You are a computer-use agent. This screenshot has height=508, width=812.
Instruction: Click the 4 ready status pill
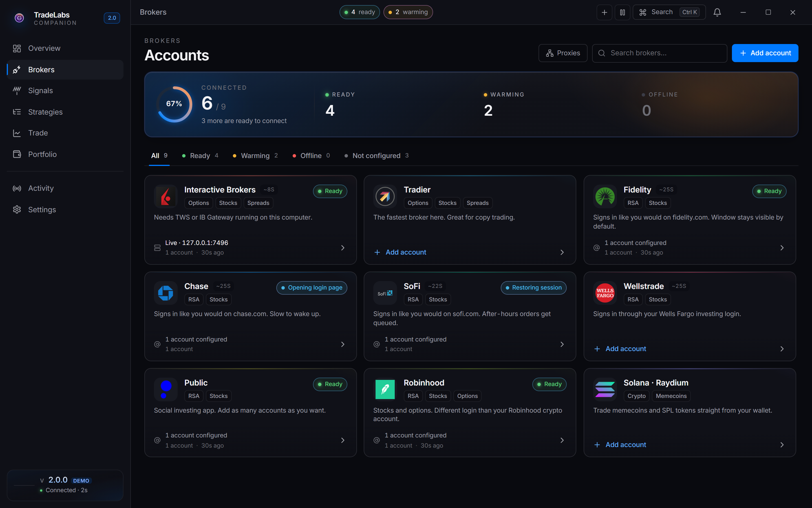(x=359, y=12)
